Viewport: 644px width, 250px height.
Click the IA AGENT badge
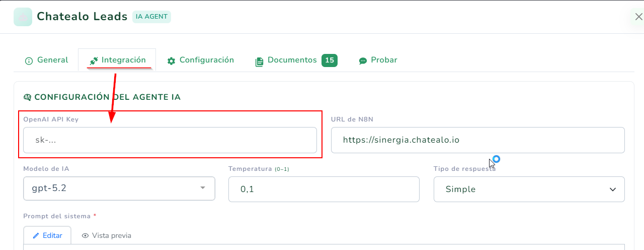(x=151, y=17)
